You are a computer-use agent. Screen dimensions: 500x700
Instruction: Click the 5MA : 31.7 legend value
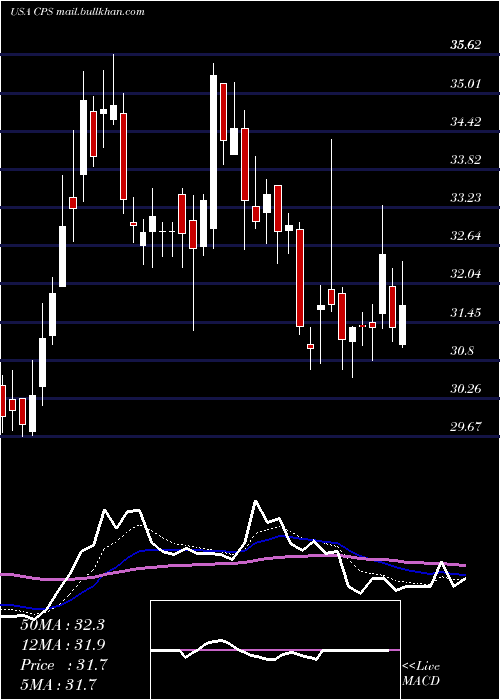click(x=59, y=684)
